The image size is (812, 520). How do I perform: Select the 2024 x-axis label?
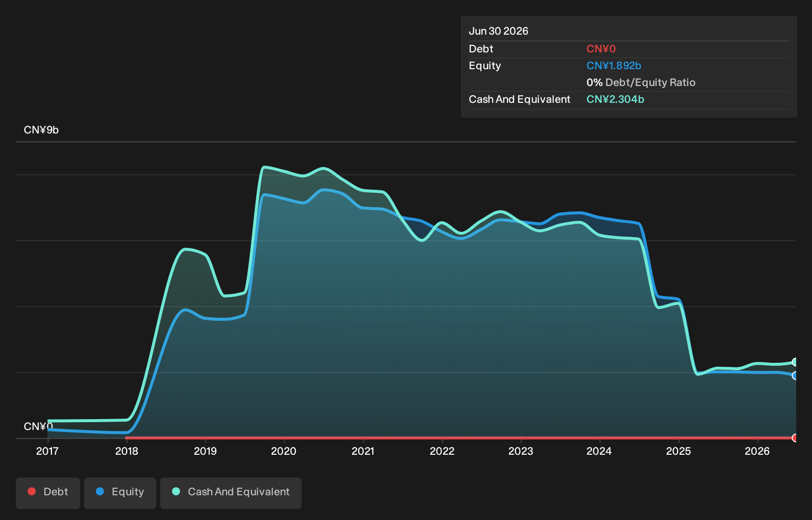(599, 451)
